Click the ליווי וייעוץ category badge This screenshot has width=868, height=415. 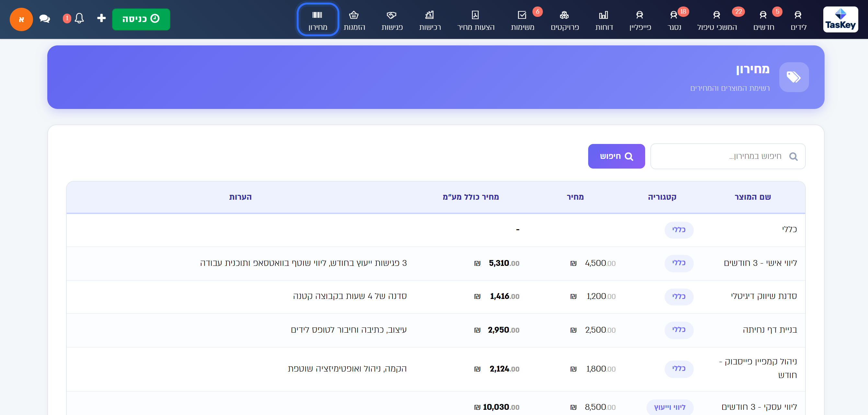pyautogui.click(x=669, y=407)
